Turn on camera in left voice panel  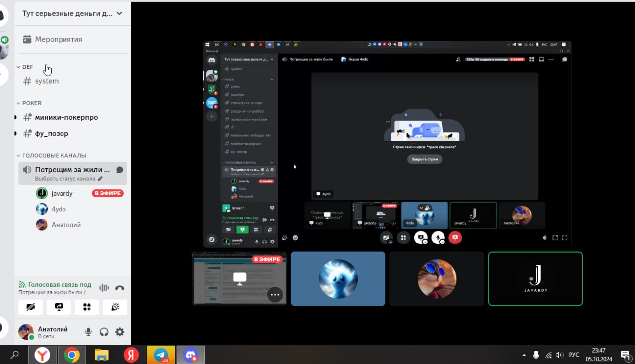tap(30, 307)
